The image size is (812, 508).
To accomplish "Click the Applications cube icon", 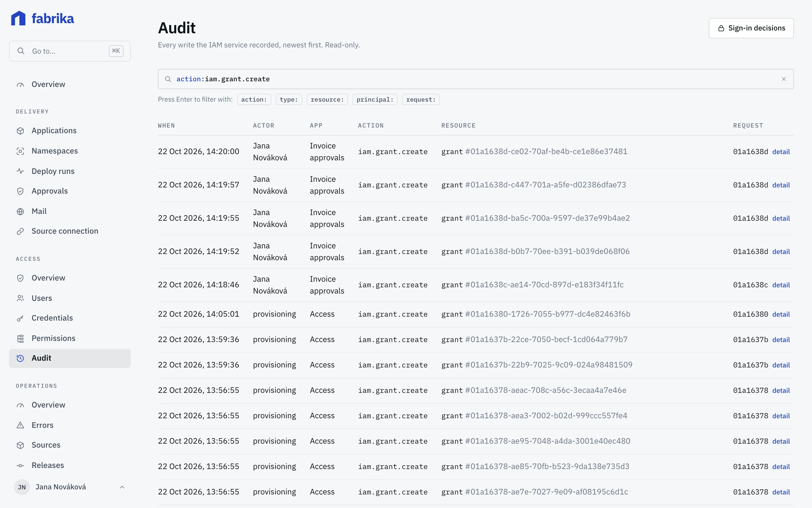I will [x=21, y=131].
